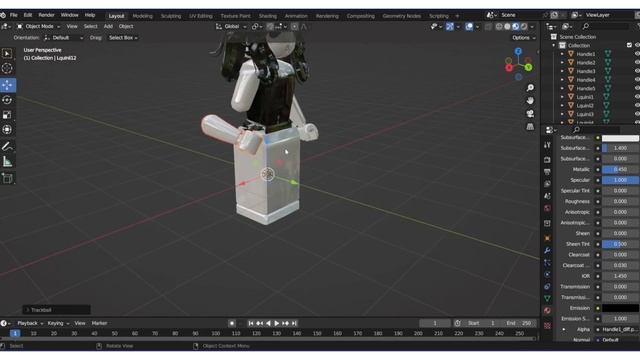Adjust the Sheen Tint slider
This screenshot has width=640, height=360.
coord(620,244)
